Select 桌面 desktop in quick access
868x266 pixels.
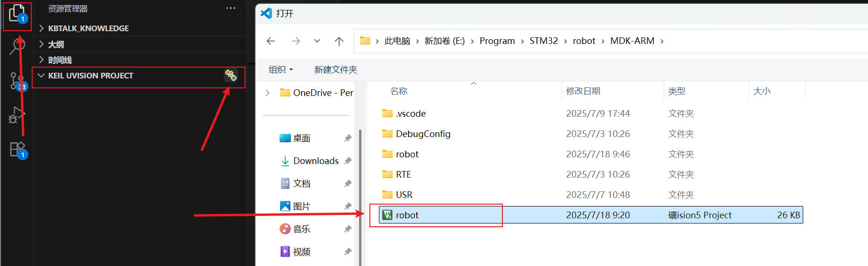[x=295, y=138]
